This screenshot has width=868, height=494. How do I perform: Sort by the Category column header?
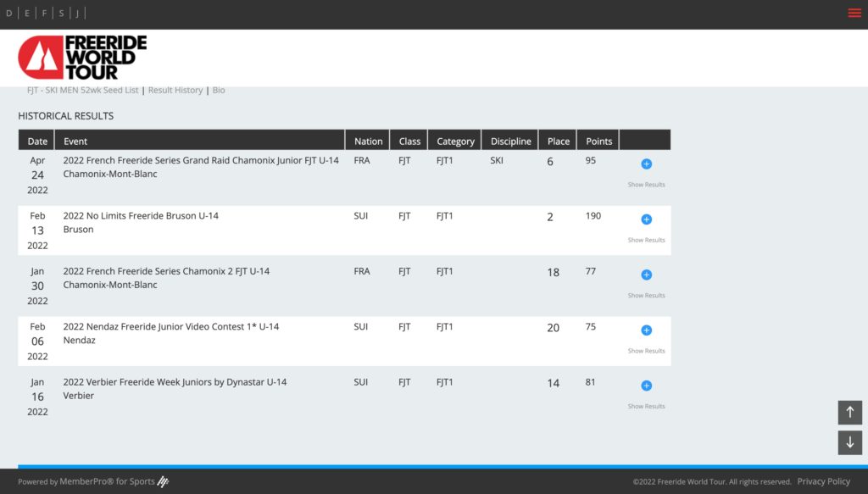(455, 141)
